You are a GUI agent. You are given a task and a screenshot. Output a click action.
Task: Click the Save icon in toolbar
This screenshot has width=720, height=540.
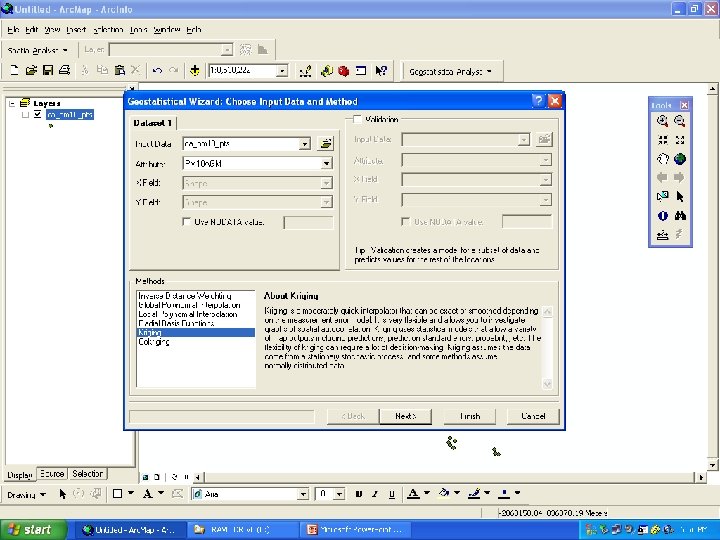pyautogui.click(x=48, y=70)
